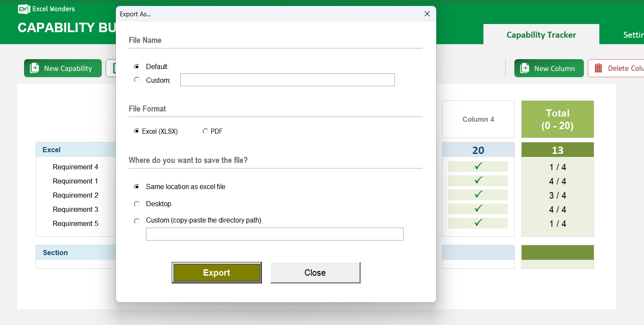Click the Excel Wonders logo icon
Image resolution: width=644 pixels, height=325 pixels.
click(x=24, y=9)
